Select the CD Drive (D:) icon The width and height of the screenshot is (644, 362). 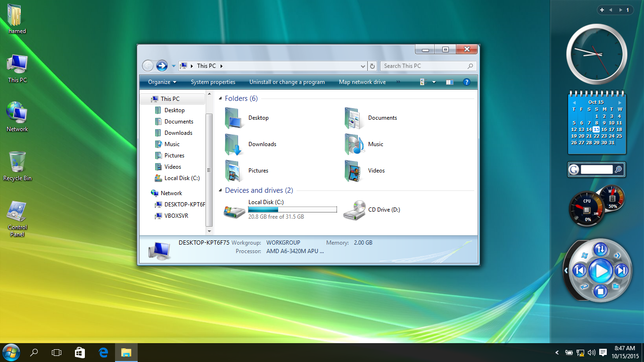coord(355,210)
